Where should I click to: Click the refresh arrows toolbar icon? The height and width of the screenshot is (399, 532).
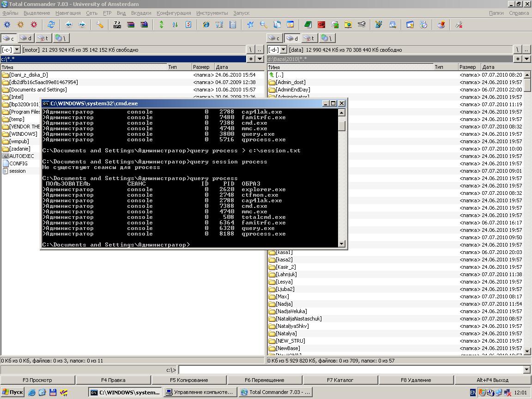(x=51, y=24)
